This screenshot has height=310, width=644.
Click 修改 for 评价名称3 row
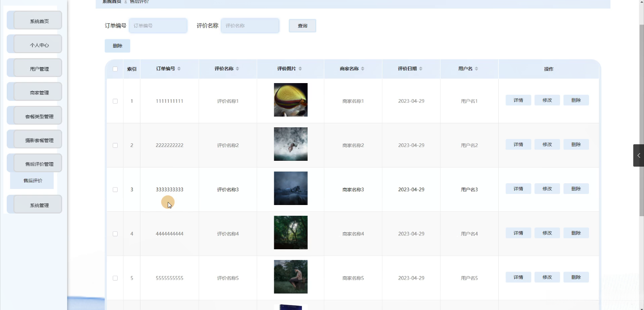click(547, 189)
